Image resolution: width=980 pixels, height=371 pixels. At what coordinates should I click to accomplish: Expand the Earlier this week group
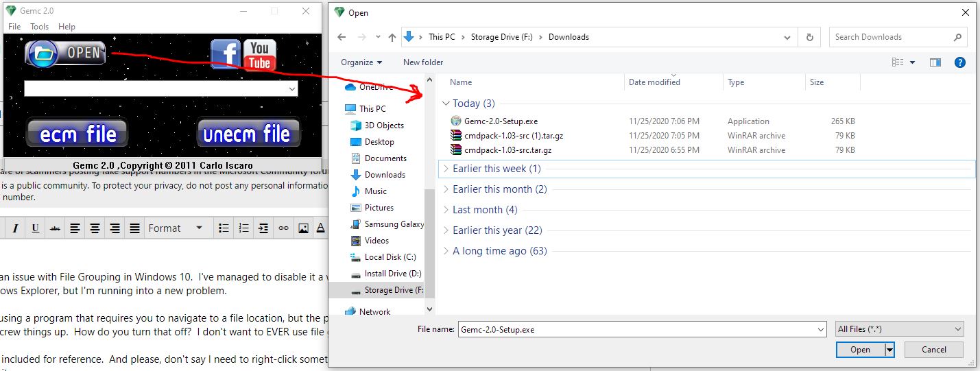point(446,169)
